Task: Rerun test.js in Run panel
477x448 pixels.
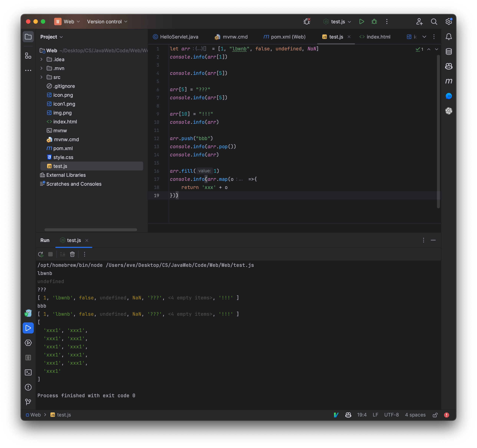Action: click(x=41, y=254)
